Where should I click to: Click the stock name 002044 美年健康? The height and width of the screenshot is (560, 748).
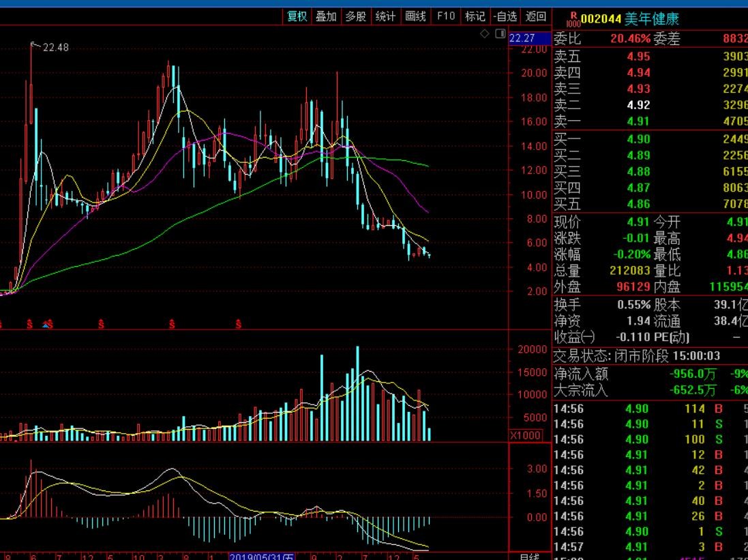tap(630, 18)
